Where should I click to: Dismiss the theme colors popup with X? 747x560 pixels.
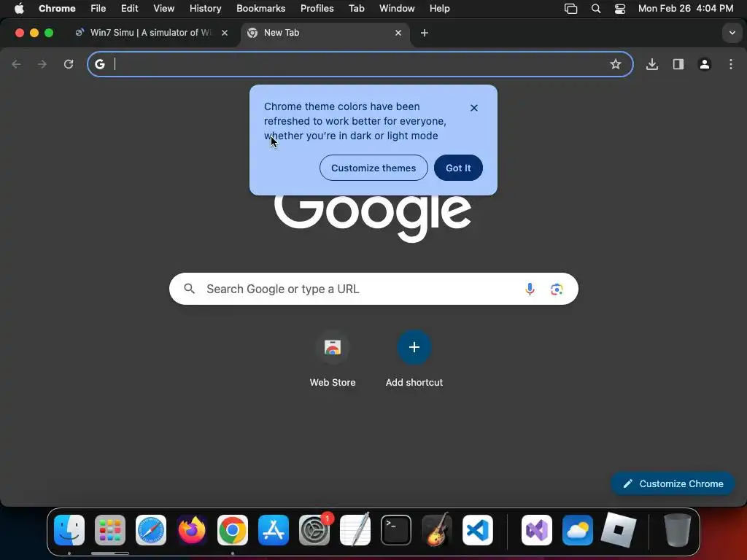click(473, 108)
